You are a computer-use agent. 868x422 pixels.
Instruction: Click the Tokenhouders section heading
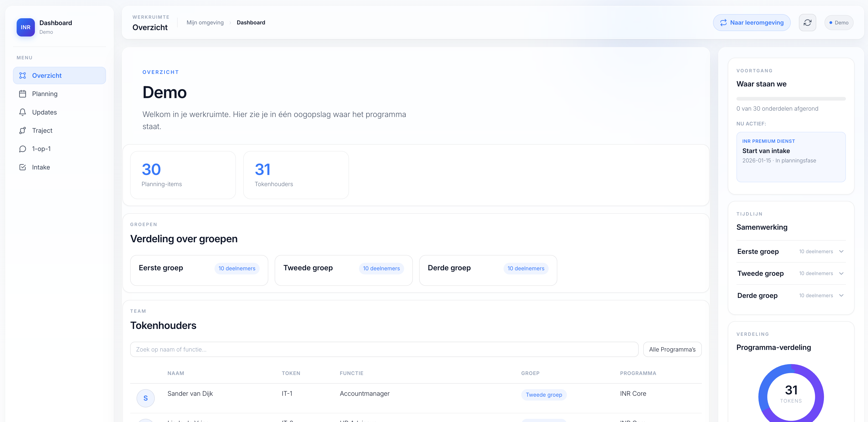[163, 325]
